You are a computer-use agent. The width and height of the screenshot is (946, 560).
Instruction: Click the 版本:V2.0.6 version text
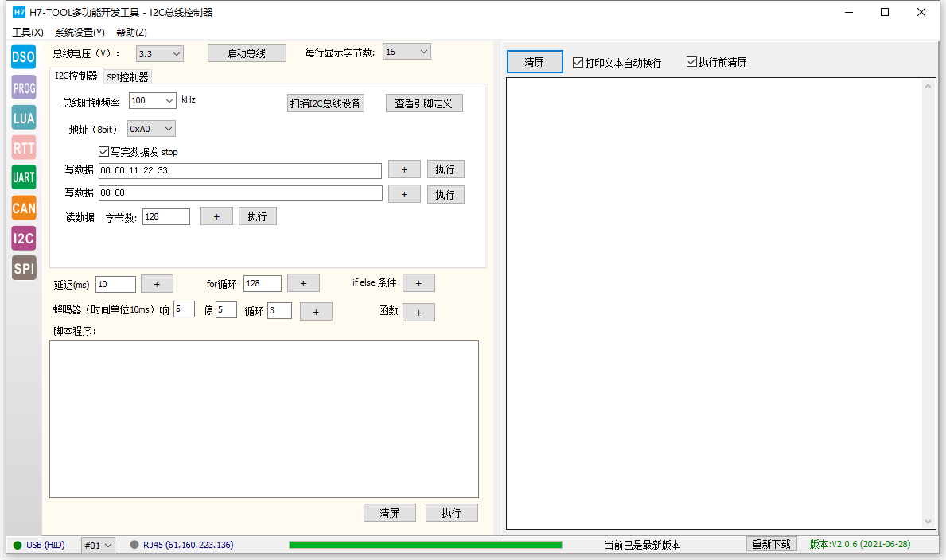pos(860,544)
